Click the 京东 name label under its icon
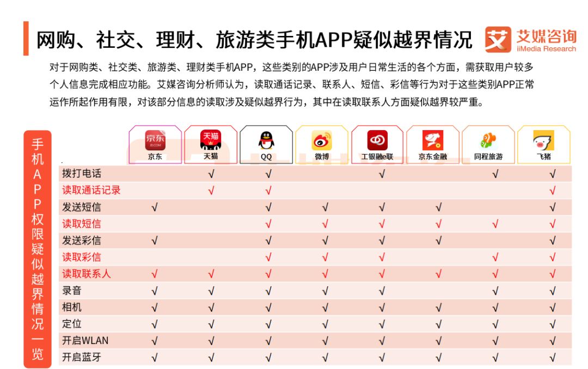The image size is (588, 369). tap(155, 157)
